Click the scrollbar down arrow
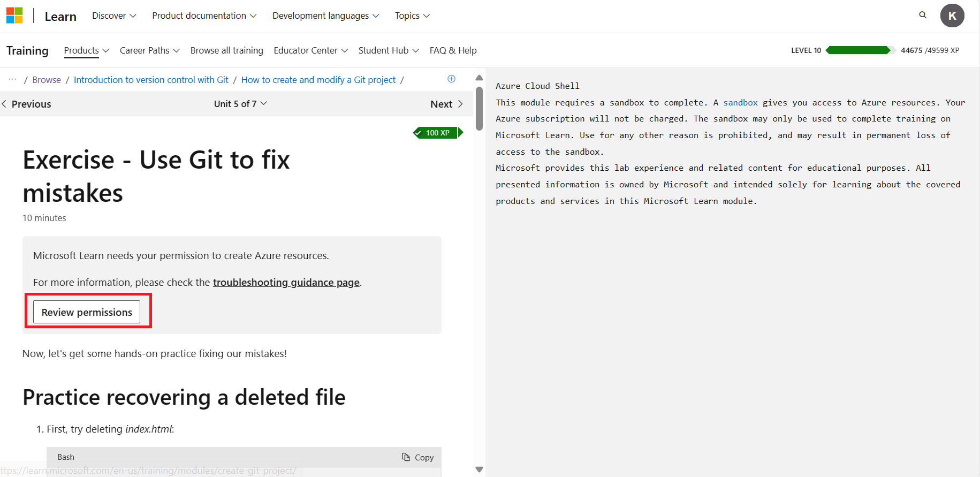Screen dimensions: 980x477 point(479,470)
